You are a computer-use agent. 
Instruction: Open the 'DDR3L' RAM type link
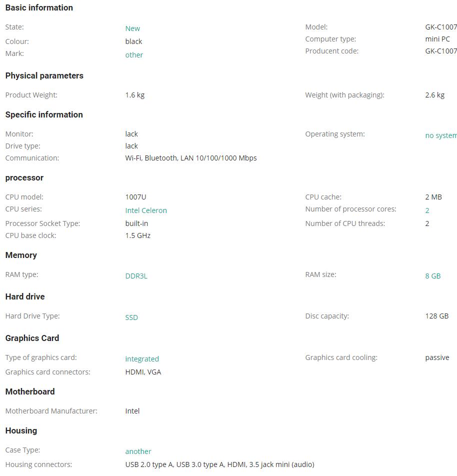[136, 276]
